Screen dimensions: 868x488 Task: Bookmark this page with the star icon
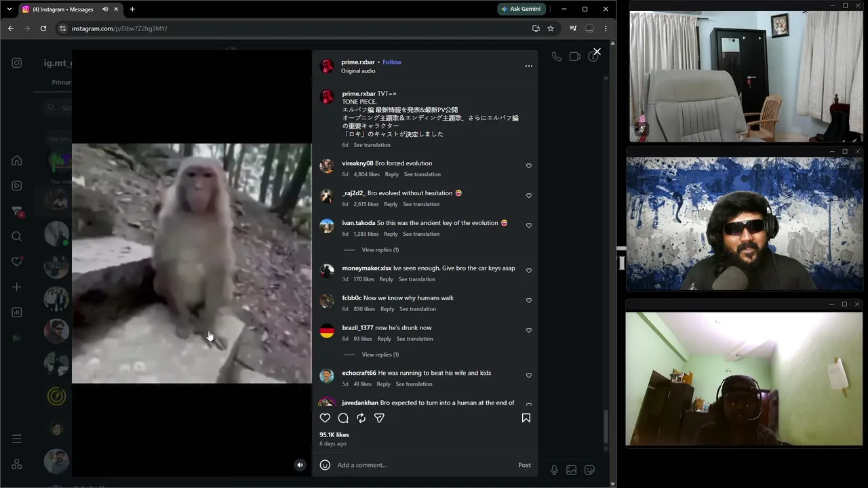[551, 28]
